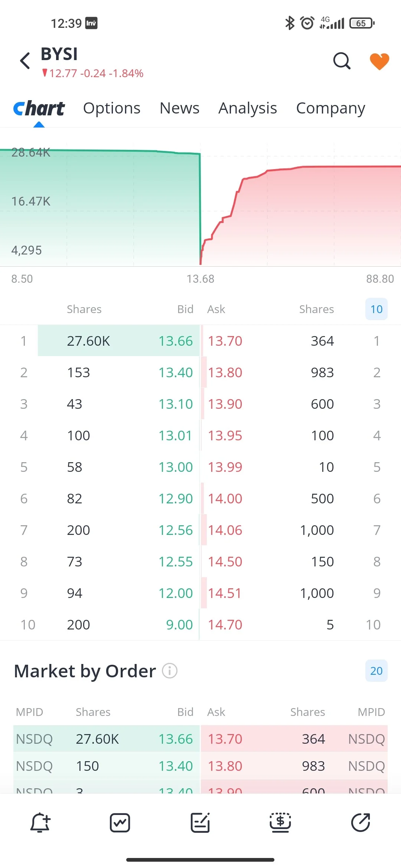Open the chart icon in bottom bar
The height and width of the screenshot is (868, 401).
(x=120, y=822)
